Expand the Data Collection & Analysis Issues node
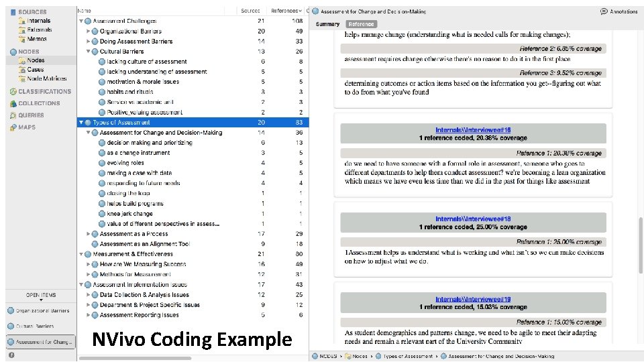Image resolution: width=644 pixels, height=362 pixels. point(88,295)
